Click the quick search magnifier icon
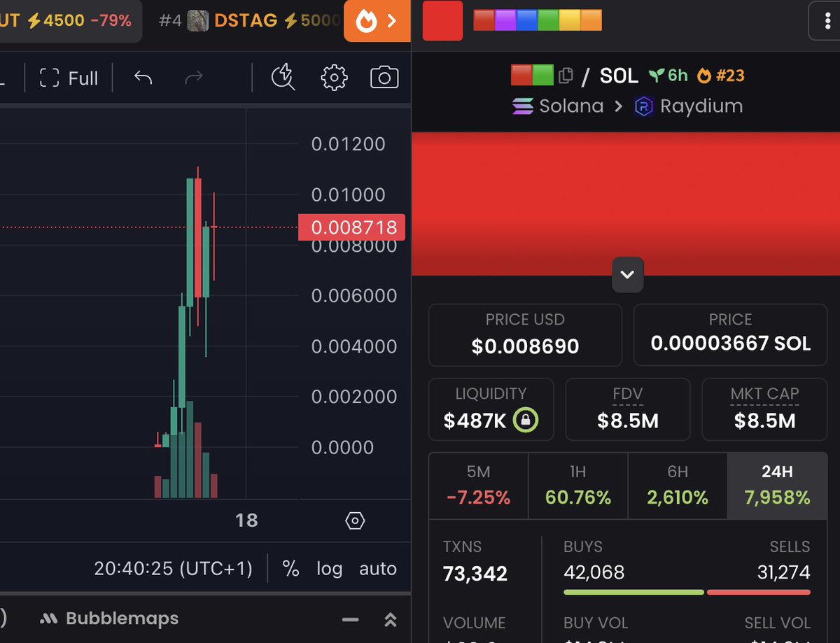This screenshot has height=643, width=840. 282,78
